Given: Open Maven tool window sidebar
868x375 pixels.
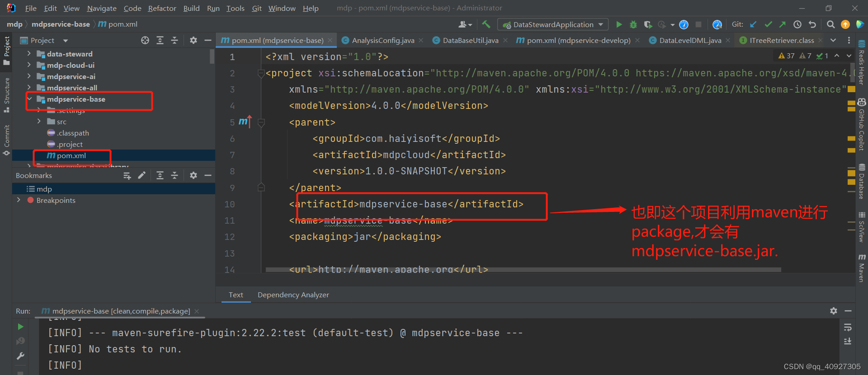Looking at the screenshot, I should coord(862,268).
